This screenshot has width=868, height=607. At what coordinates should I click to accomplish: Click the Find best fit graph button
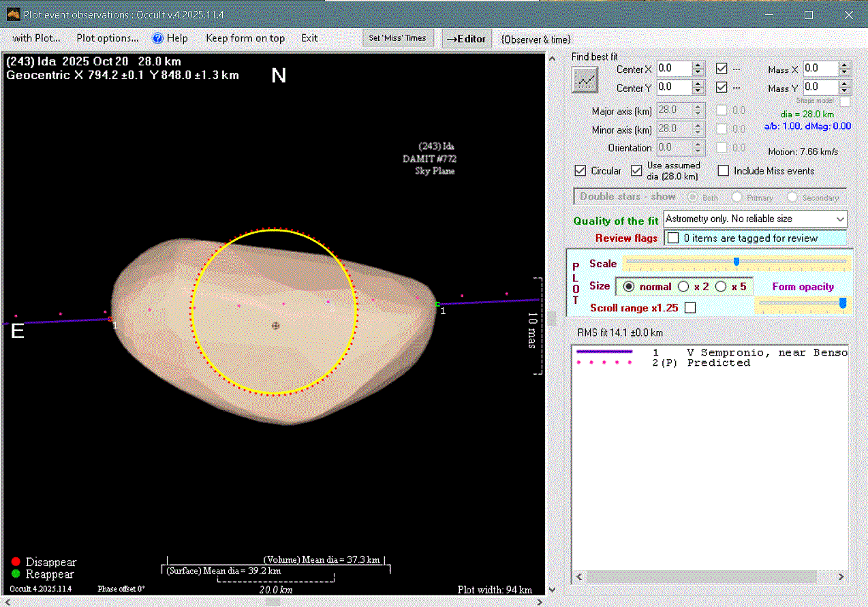click(x=585, y=80)
